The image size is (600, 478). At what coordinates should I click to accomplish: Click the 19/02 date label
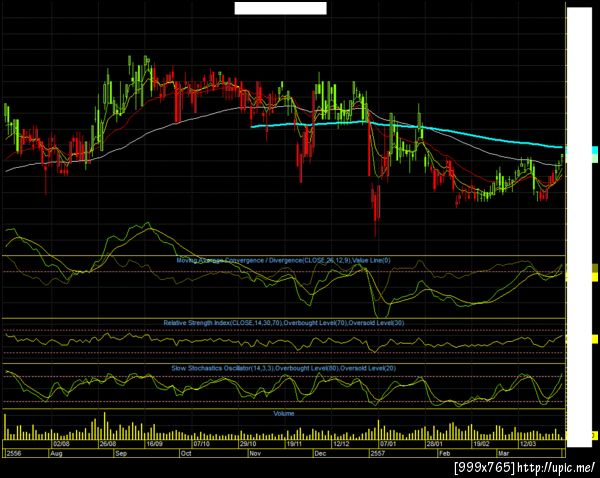481,444
